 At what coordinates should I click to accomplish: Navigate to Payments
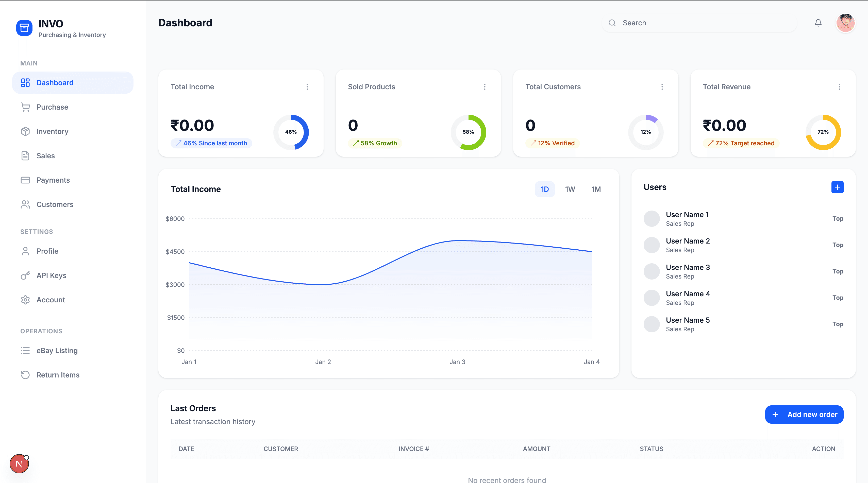click(73, 180)
